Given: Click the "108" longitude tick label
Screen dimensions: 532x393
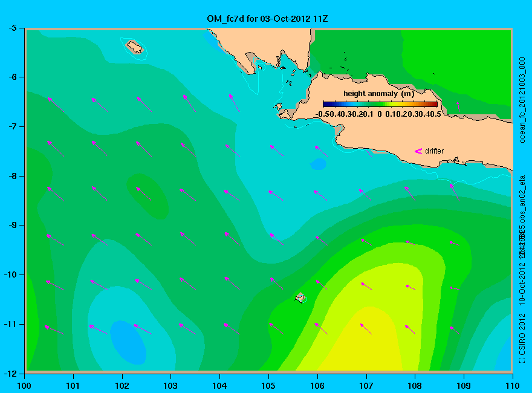Looking at the screenshot, I should coord(415,386).
